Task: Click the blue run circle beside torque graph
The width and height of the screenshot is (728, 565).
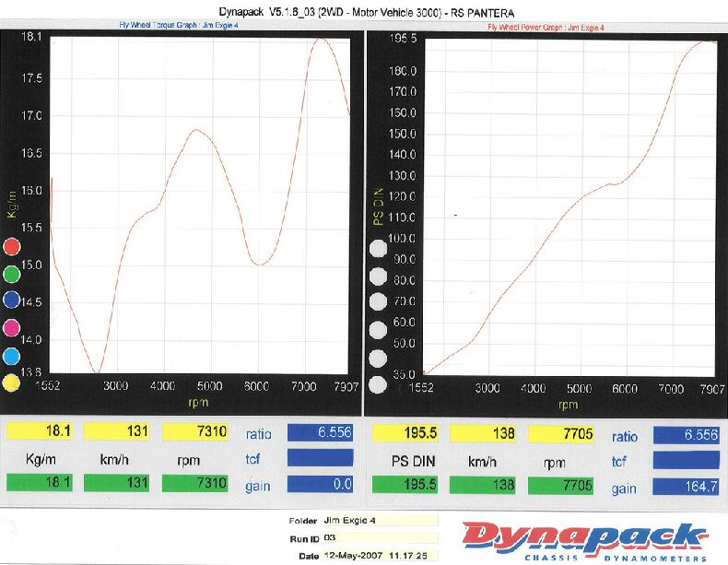Action: [12, 301]
